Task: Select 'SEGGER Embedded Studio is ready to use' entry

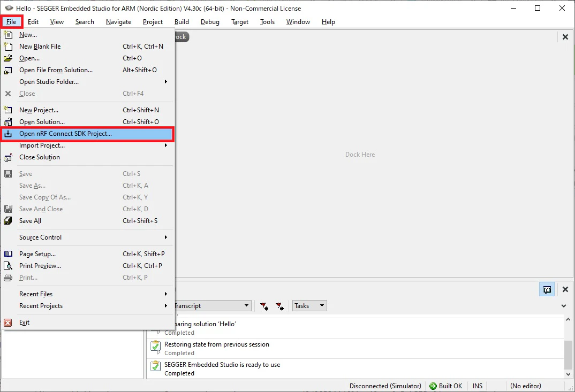Action: (x=355, y=368)
